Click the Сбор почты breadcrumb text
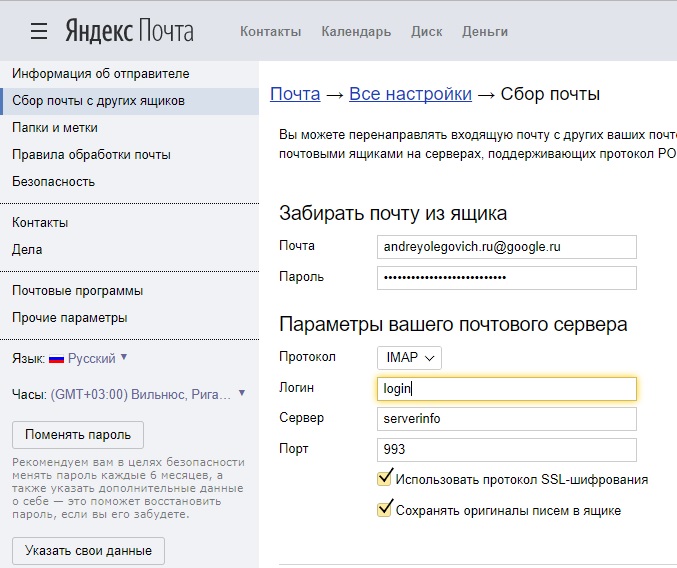 (x=550, y=94)
